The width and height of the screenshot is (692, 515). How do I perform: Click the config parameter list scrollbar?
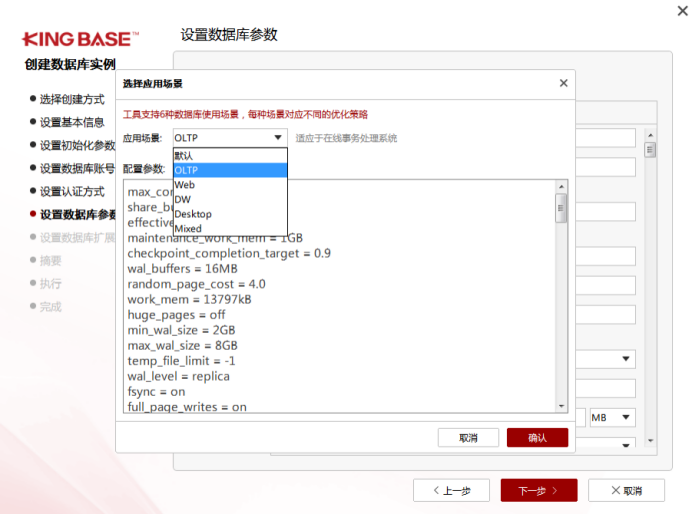(x=561, y=209)
